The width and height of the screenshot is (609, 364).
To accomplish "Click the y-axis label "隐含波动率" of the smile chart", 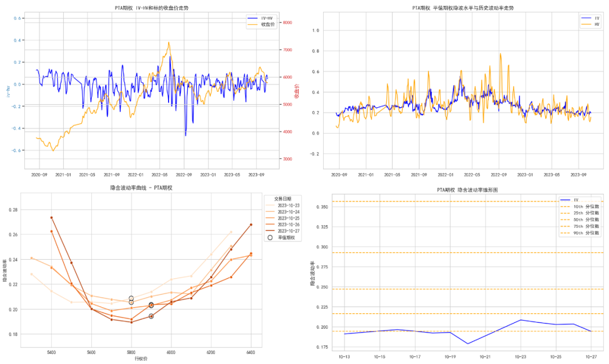I will (x=5, y=270).
